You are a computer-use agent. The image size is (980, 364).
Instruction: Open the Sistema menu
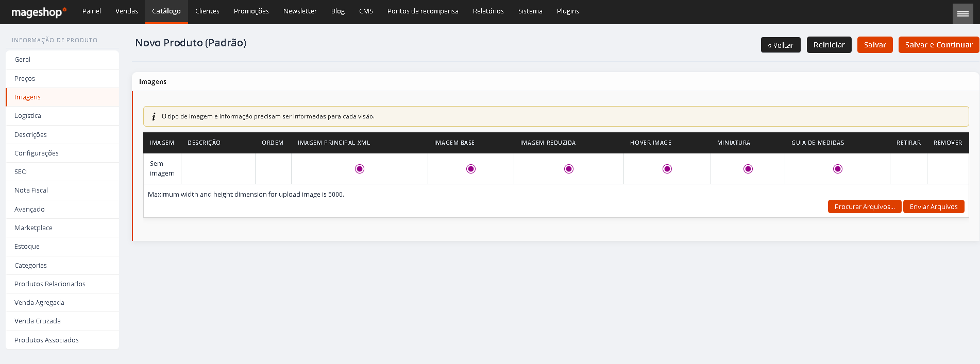pyautogui.click(x=530, y=11)
